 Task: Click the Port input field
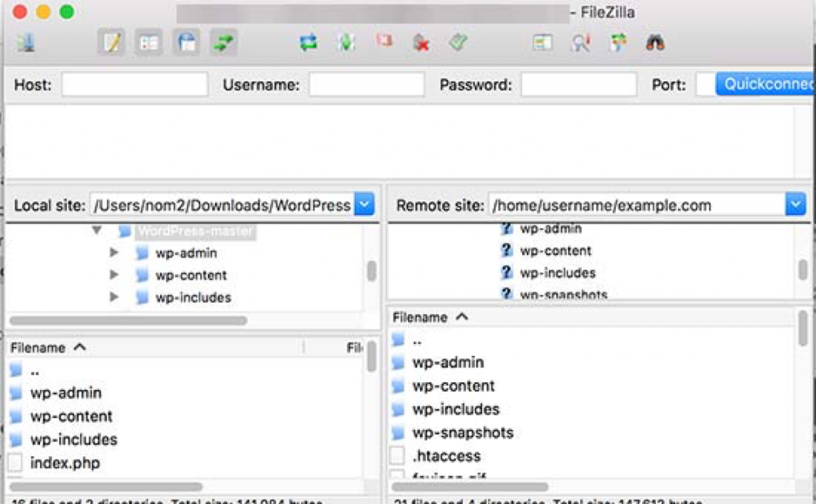706,84
